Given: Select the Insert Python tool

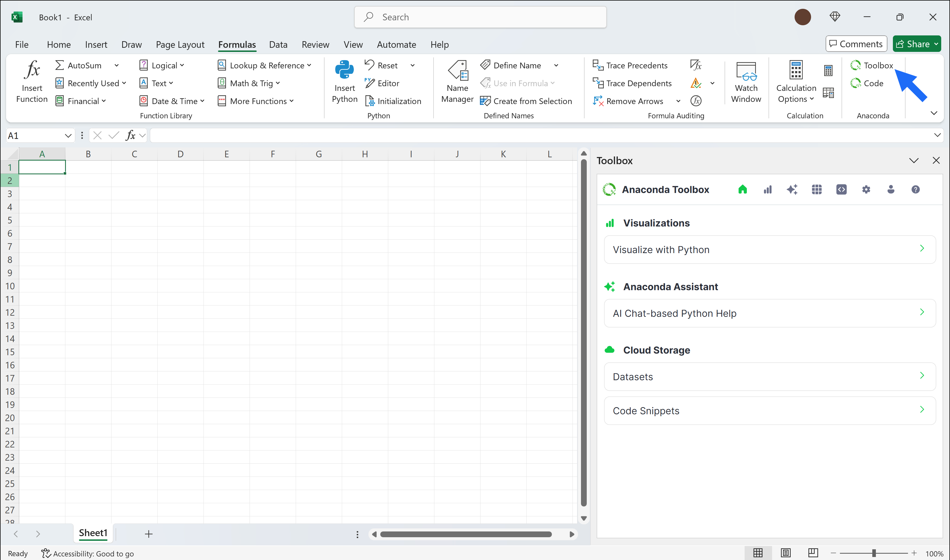Looking at the screenshot, I should click(x=344, y=81).
